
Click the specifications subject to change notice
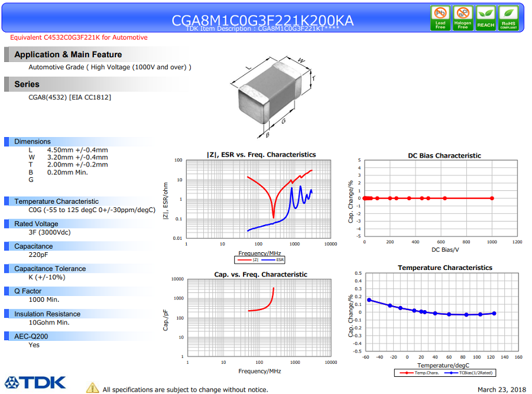click(185, 390)
